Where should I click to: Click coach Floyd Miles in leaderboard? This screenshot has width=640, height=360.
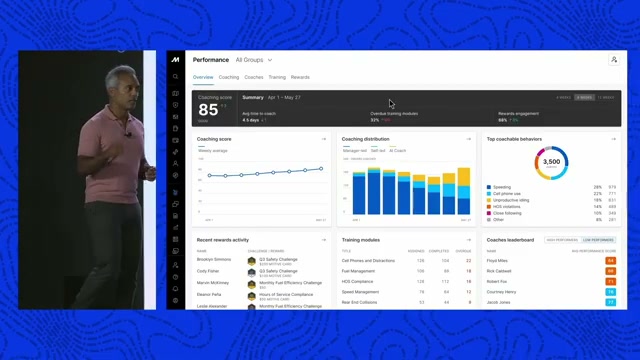[497, 260]
